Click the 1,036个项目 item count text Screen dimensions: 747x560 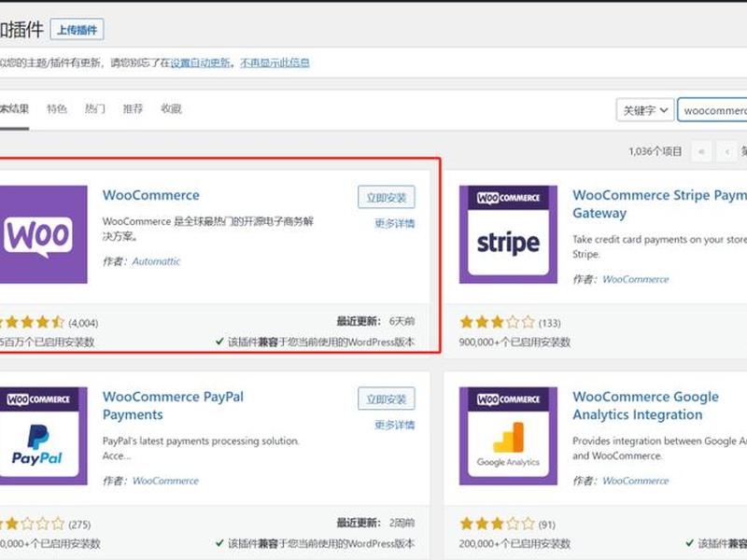coord(655,151)
